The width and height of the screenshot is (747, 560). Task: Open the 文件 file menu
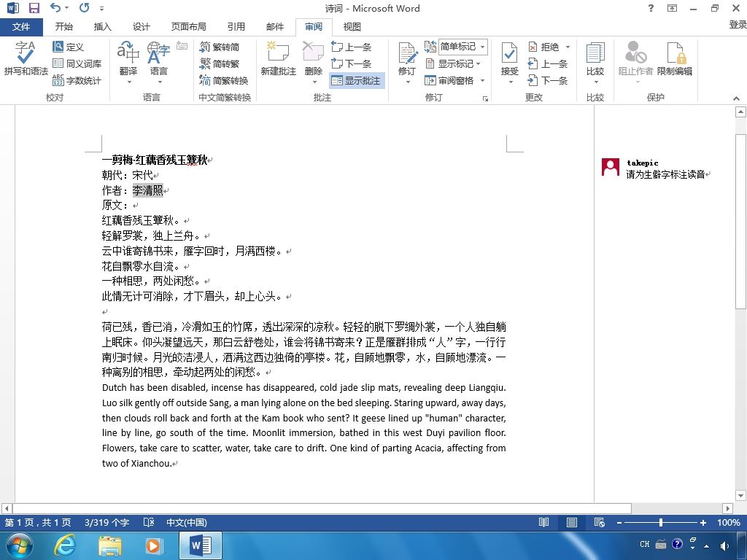pyautogui.click(x=21, y=27)
